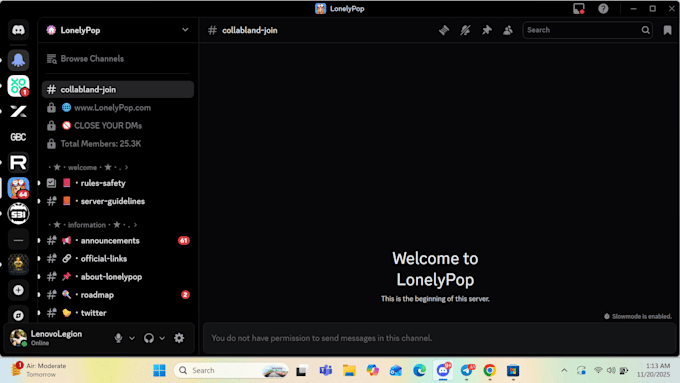Open Discord help question mark
Viewport: 680px width, 383px height.
(603, 9)
